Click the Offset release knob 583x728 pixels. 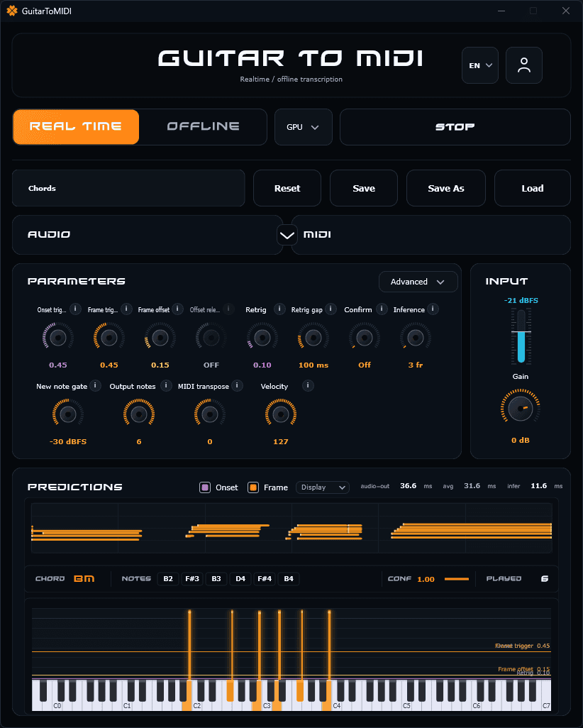(x=211, y=338)
